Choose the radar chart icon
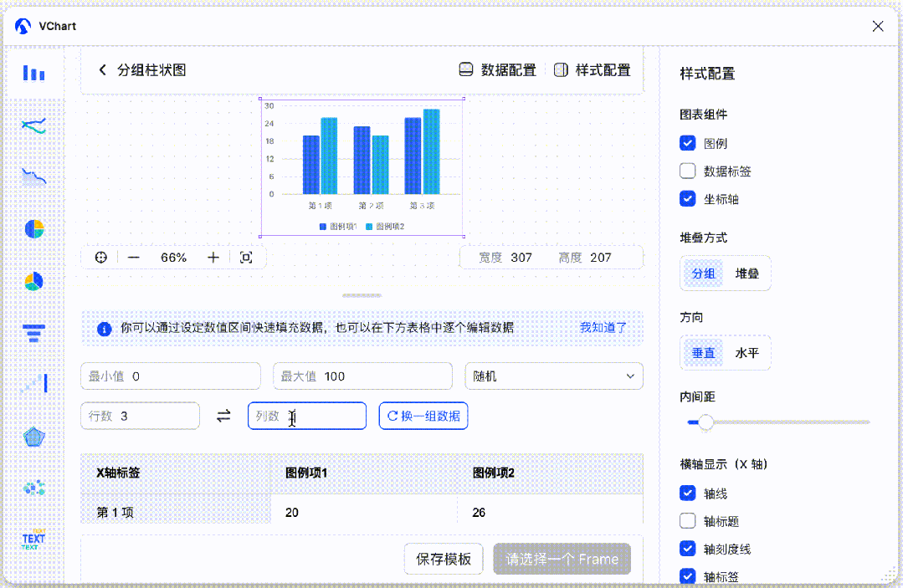The image size is (903, 588). (x=34, y=437)
